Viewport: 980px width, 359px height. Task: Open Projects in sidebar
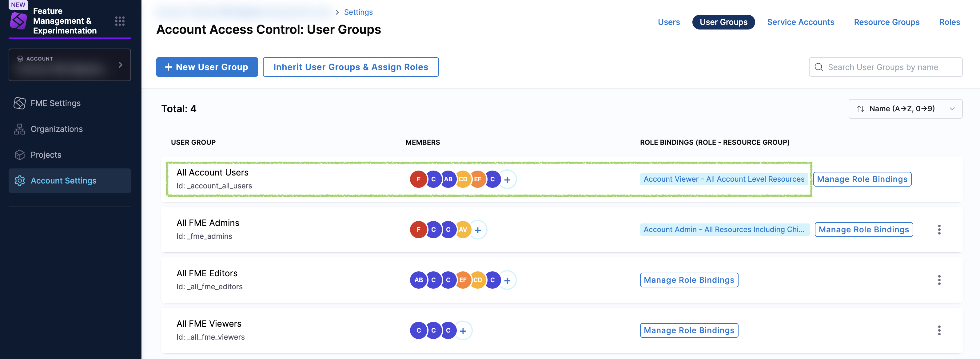46,155
